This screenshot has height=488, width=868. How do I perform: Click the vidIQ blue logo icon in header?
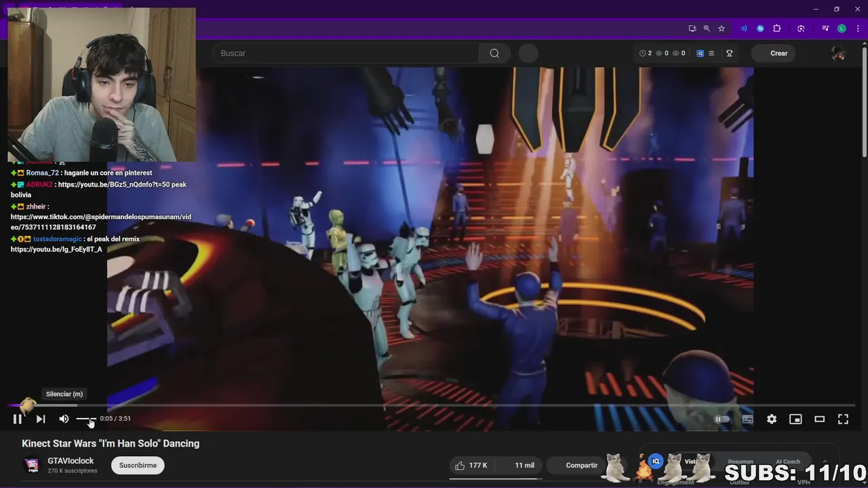pos(701,54)
